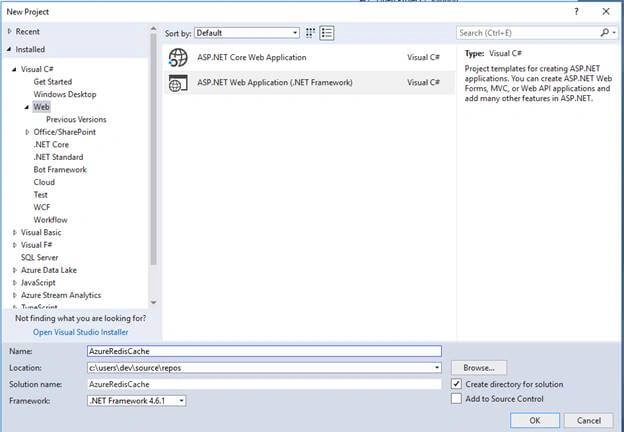The height and width of the screenshot is (432, 624).
Task: Click the OK button
Action: (535, 420)
